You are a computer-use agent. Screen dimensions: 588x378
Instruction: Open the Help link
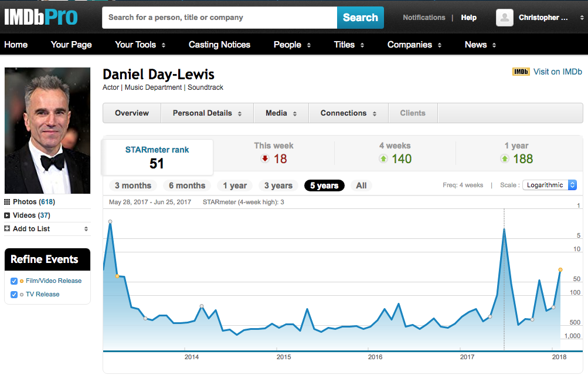469,18
